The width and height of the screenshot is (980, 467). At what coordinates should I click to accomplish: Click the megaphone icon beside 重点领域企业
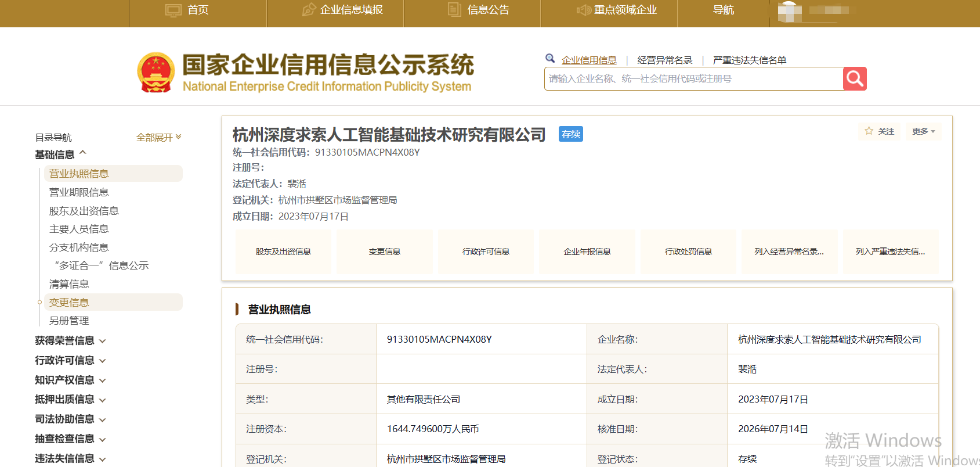click(x=583, y=10)
